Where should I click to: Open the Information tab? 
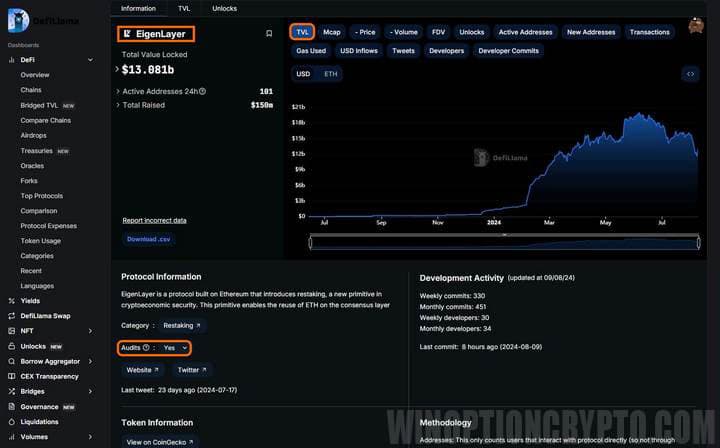pyautogui.click(x=138, y=8)
